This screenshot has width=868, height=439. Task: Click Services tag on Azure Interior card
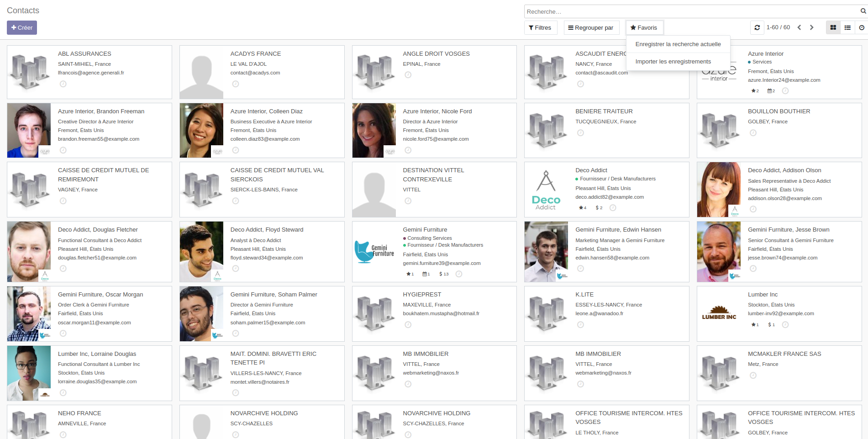point(762,62)
